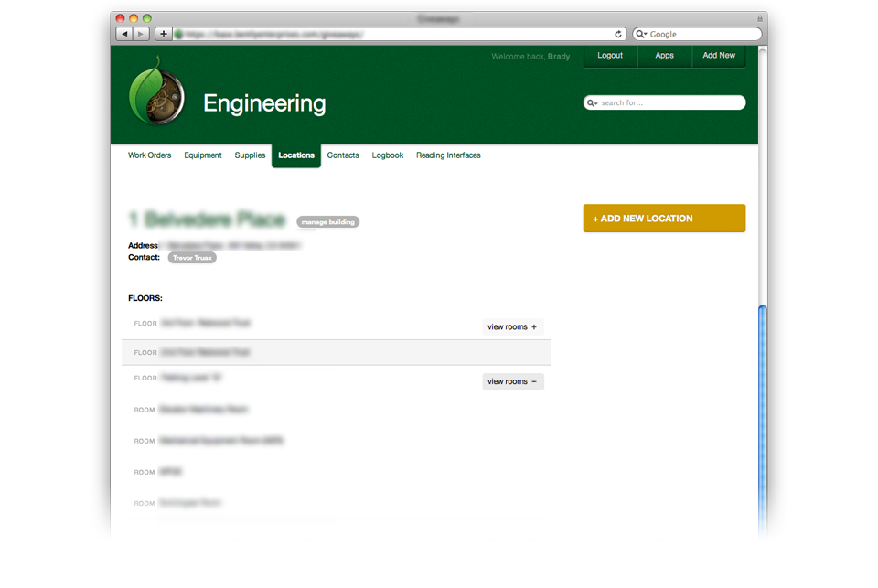This screenshot has height=588, width=878.
Task: Expand rooms with 'view rooms +' button
Action: (x=512, y=327)
